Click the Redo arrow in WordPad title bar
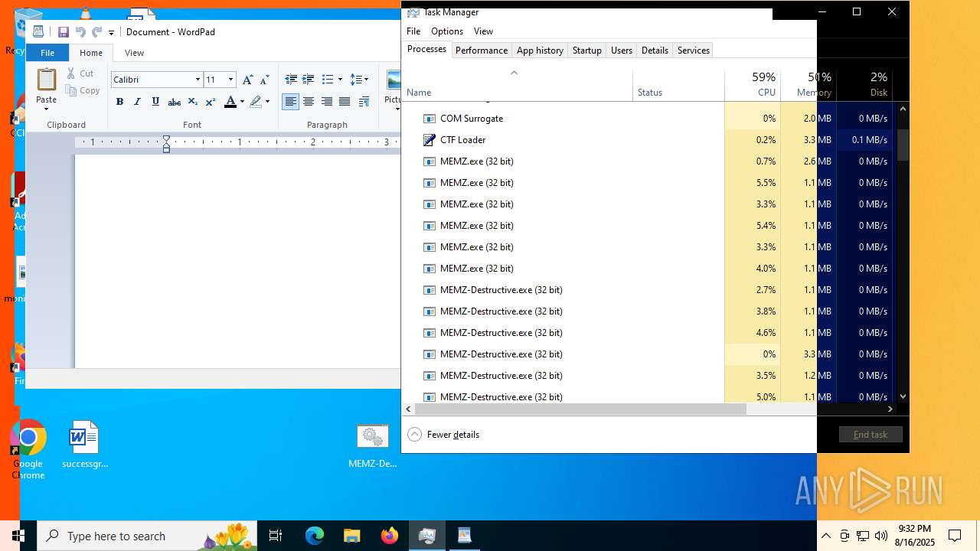Screen dimensions: 980x551 [96, 32]
